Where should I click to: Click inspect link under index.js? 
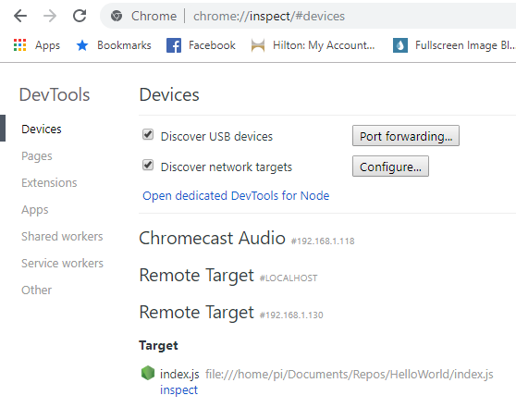pyautogui.click(x=178, y=390)
